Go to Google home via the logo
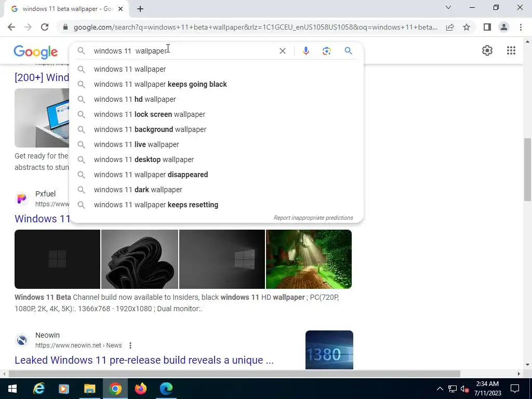Screen dimensions: 532x399 (x=36, y=51)
